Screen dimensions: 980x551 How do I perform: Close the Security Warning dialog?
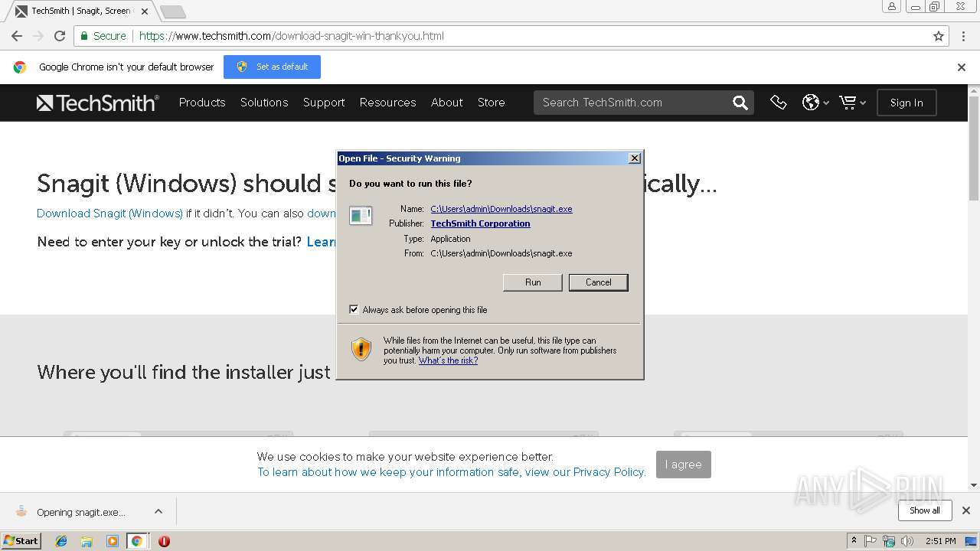click(x=634, y=158)
